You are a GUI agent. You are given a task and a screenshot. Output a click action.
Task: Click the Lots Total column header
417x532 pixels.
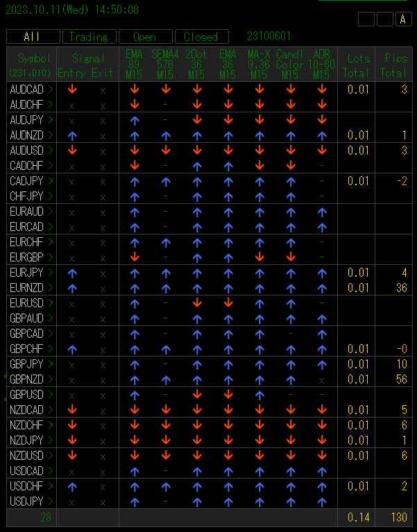356,65
